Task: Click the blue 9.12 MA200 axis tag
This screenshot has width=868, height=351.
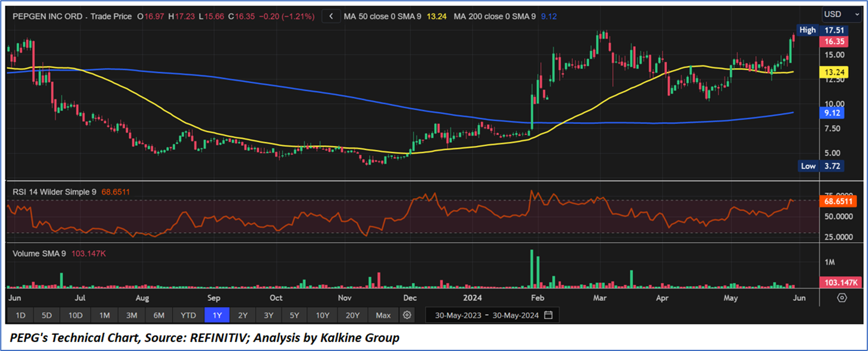Action: 832,112
